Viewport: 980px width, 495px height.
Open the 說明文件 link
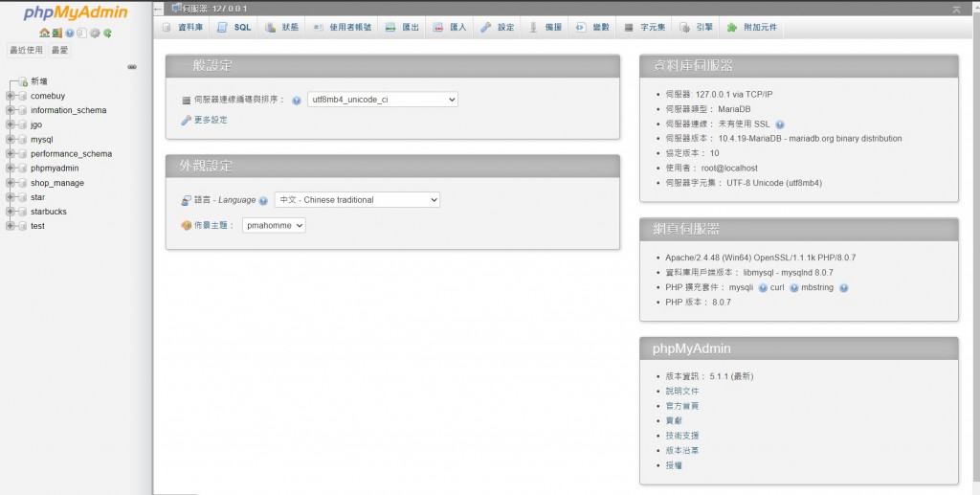681,392
